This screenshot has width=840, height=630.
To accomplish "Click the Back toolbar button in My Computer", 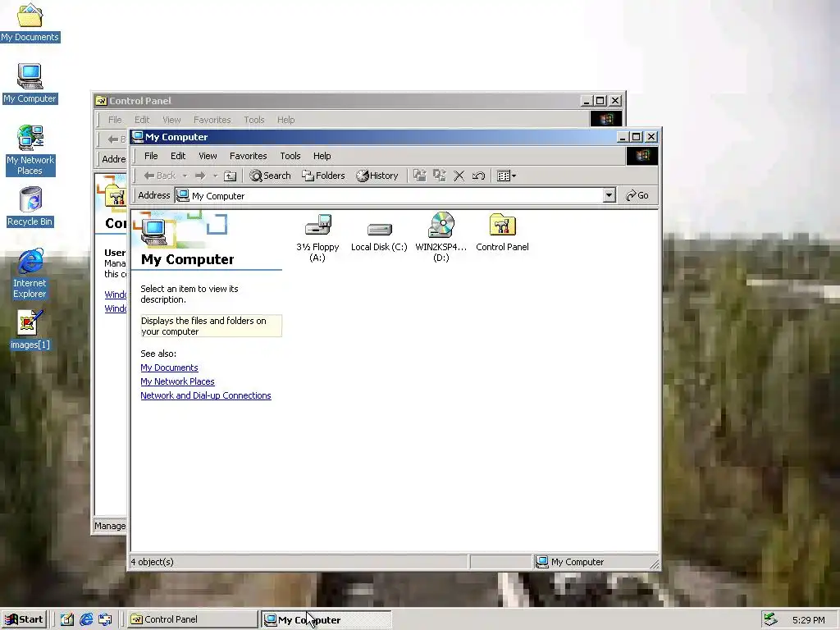I will [x=160, y=176].
